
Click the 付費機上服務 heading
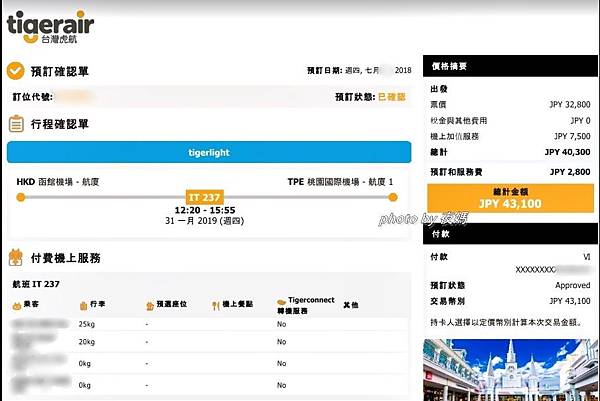pos(65,258)
